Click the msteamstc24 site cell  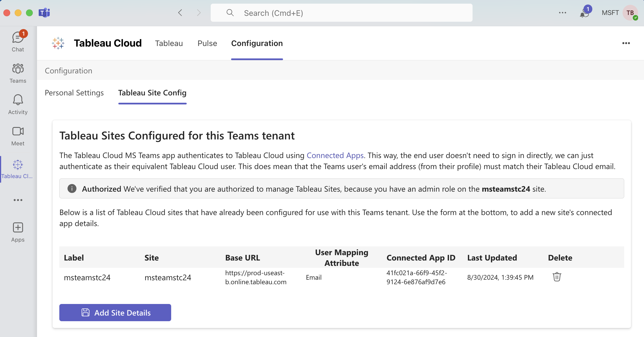[x=168, y=277]
